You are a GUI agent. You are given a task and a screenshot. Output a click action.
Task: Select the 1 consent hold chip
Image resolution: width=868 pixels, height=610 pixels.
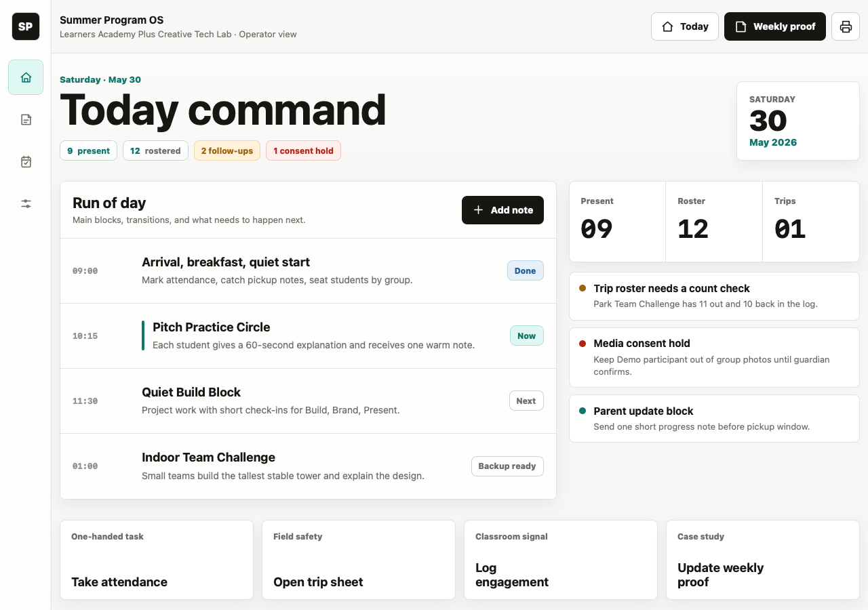coord(303,150)
